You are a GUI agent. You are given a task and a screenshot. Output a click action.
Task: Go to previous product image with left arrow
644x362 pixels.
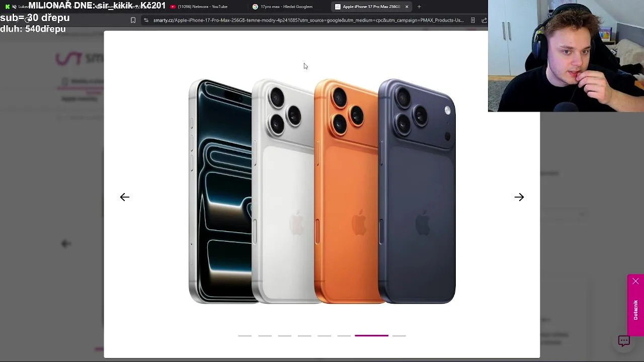(x=125, y=197)
